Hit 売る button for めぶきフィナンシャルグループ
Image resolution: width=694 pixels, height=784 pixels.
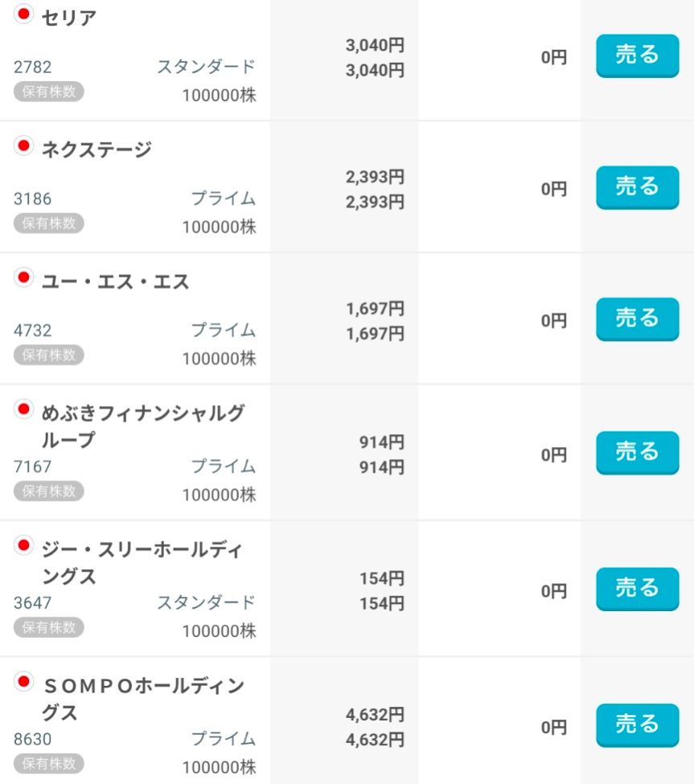click(x=637, y=452)
